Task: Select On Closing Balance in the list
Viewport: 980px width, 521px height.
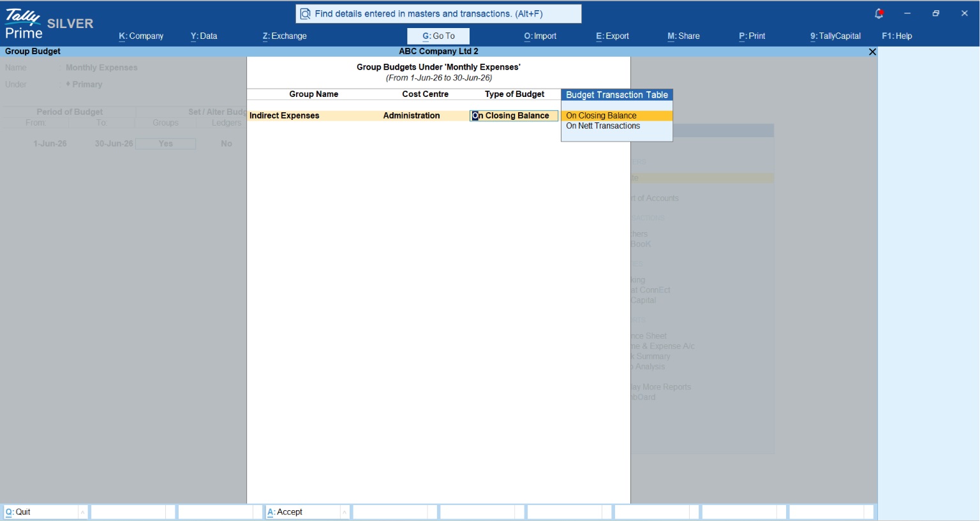Action: (616, 115)
